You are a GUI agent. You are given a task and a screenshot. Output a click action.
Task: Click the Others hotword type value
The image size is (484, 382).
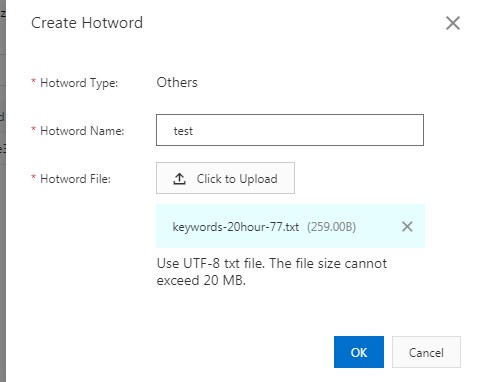click(x=177, y=82)
